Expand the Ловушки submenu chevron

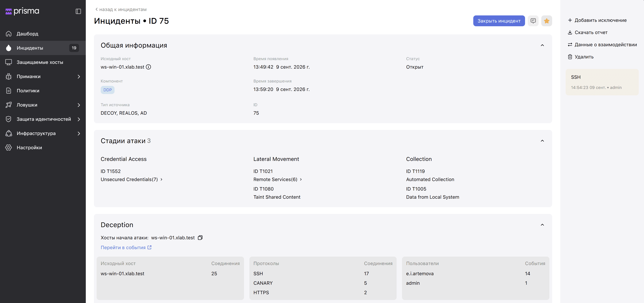point(79,105)
